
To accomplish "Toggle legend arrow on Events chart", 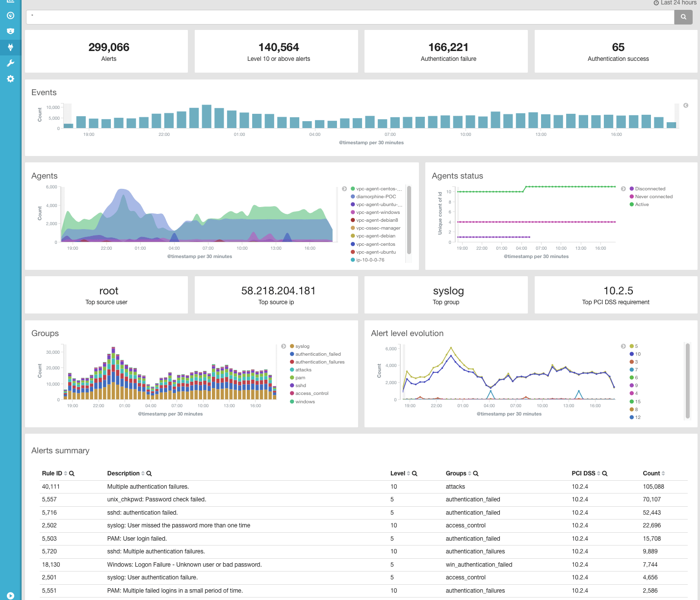I will 686,105.
